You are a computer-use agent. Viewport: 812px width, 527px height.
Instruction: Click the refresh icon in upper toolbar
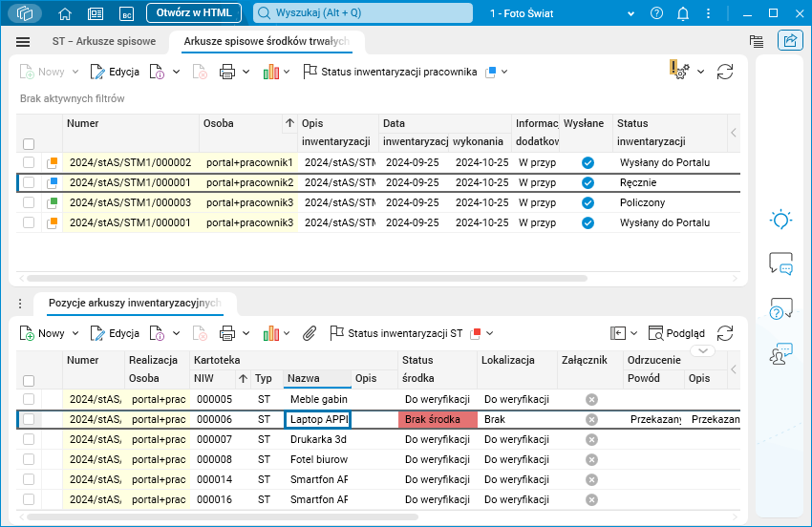tap(725, 72)
